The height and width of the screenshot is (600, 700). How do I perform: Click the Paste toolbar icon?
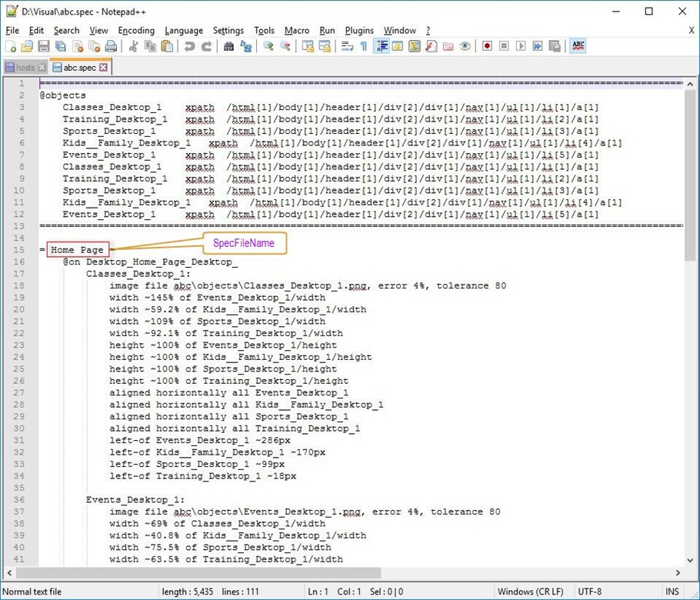pyautogui.click(x=167, y=46)
